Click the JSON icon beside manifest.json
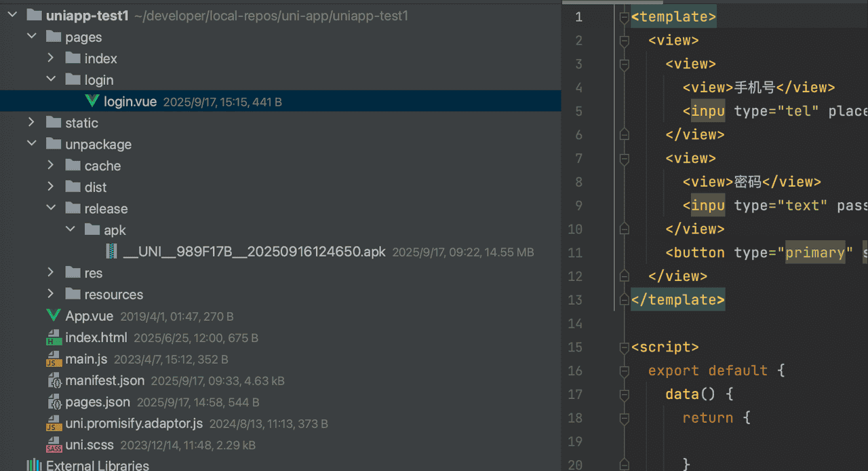The image size is (868, 471). point(54,381)
